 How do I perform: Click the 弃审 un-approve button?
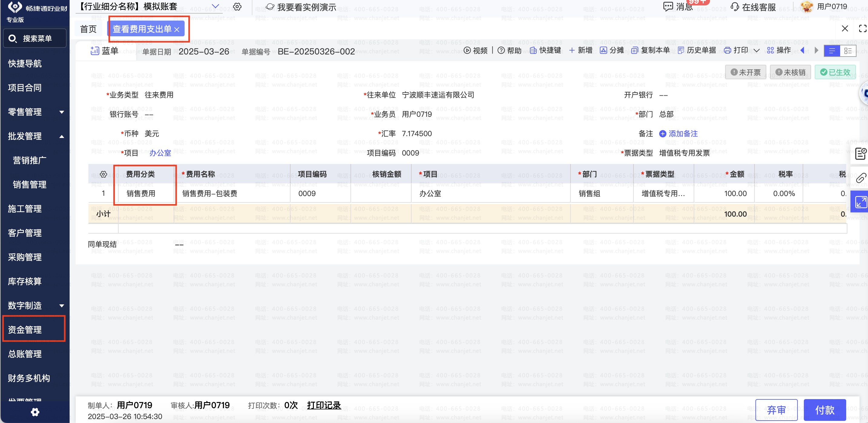776,410
